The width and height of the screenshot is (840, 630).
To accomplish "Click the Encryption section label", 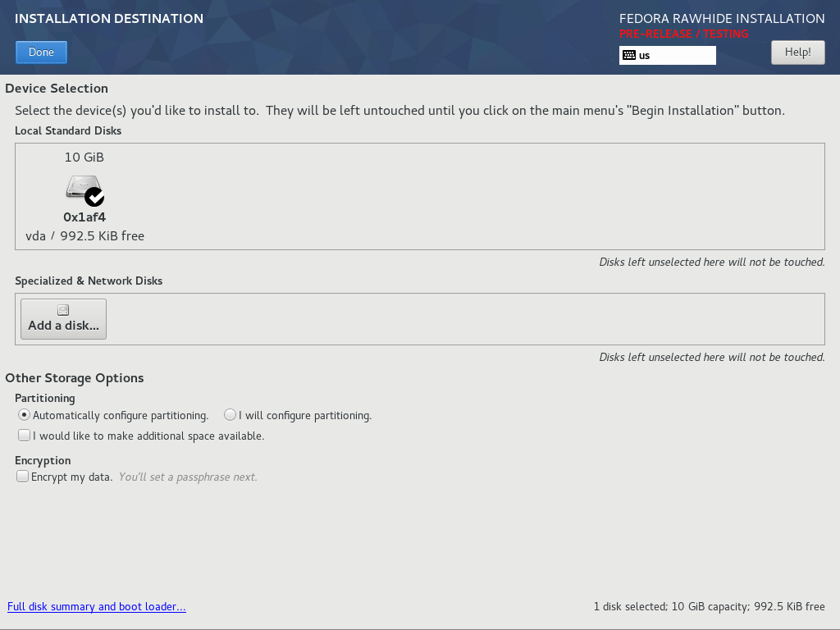I will point(43,460).
